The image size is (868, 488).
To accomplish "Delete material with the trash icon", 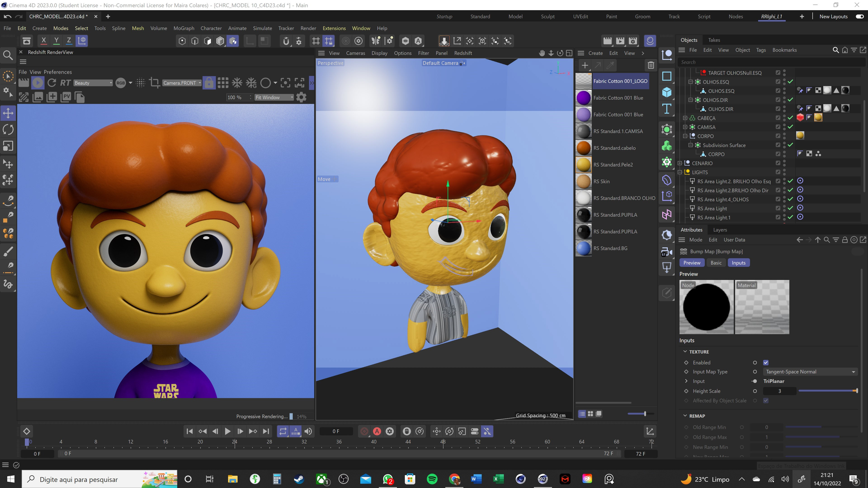I will coord(651,65).
